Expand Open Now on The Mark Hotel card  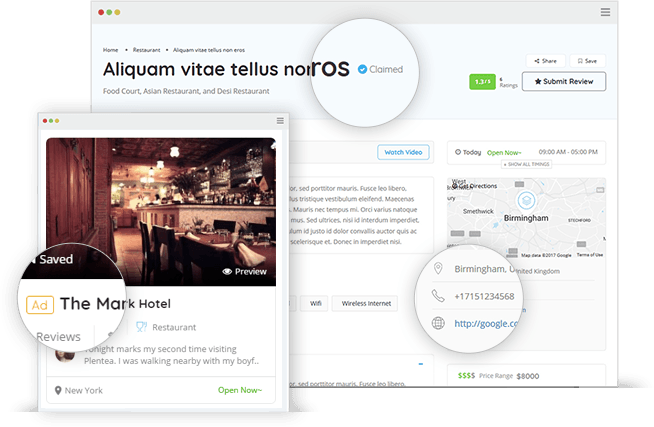pos(240,390)
